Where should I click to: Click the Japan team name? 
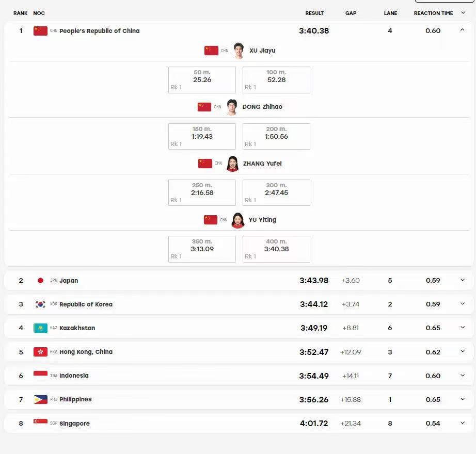[69, 281]
